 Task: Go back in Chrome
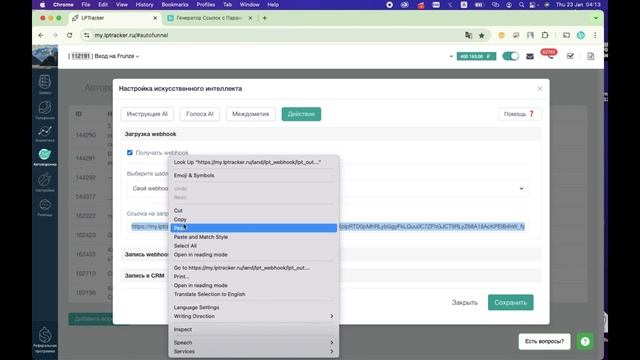click(41, 36)
